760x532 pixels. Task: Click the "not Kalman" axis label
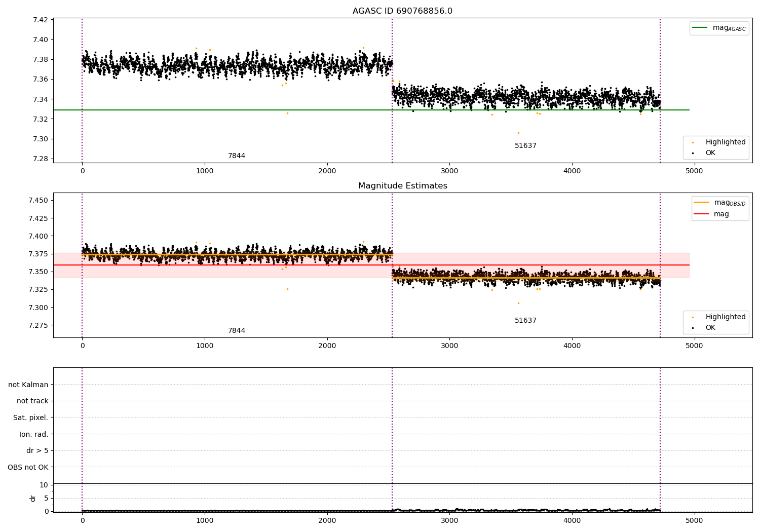coord(28,385)
